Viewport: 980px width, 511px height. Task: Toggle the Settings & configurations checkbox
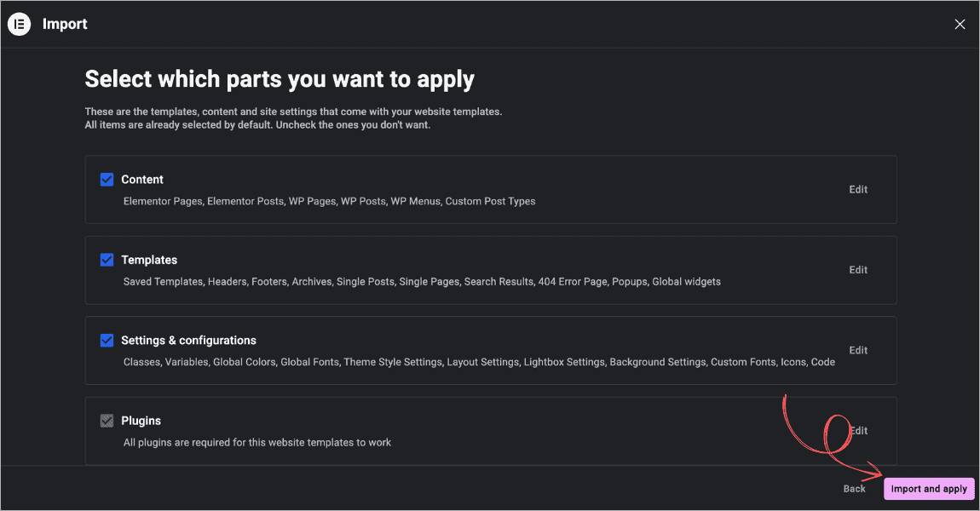point(107,341)
